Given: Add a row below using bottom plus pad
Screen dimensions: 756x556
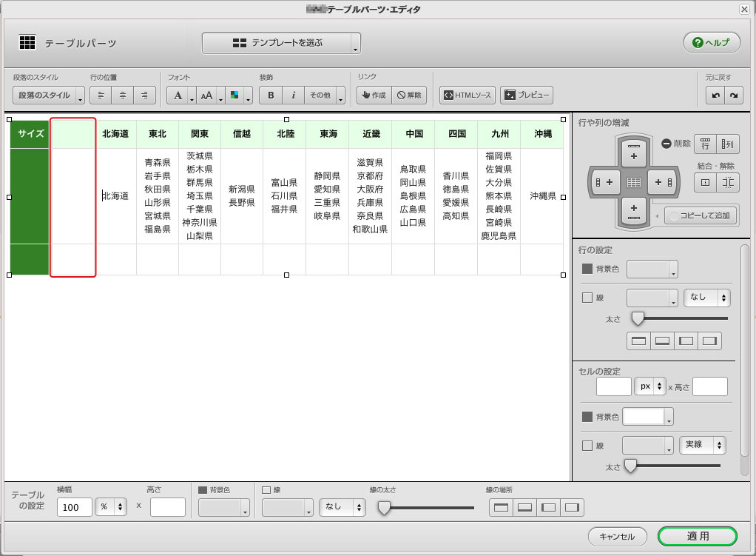Looking at the screenshot, I should [x=633, y=212].
